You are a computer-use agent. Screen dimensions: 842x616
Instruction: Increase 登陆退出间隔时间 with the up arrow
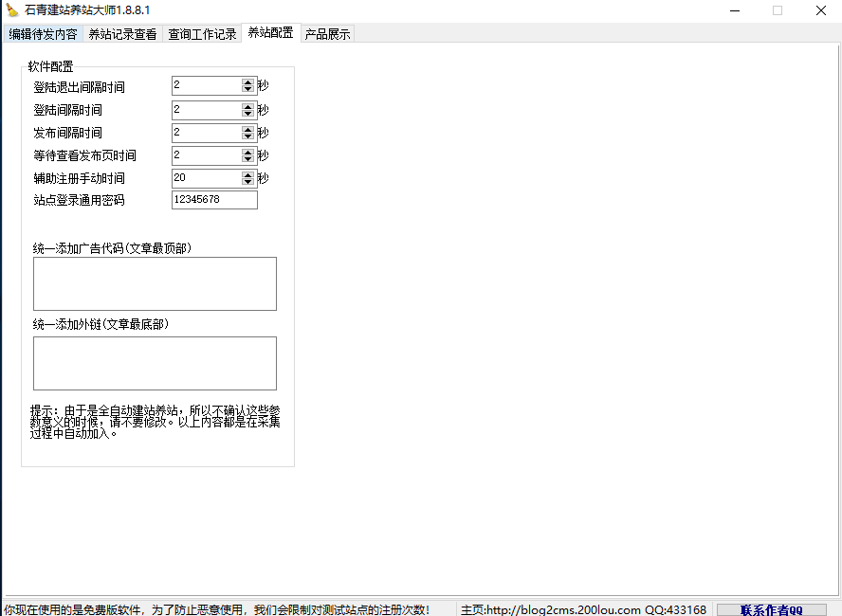[x=247, y=82]
